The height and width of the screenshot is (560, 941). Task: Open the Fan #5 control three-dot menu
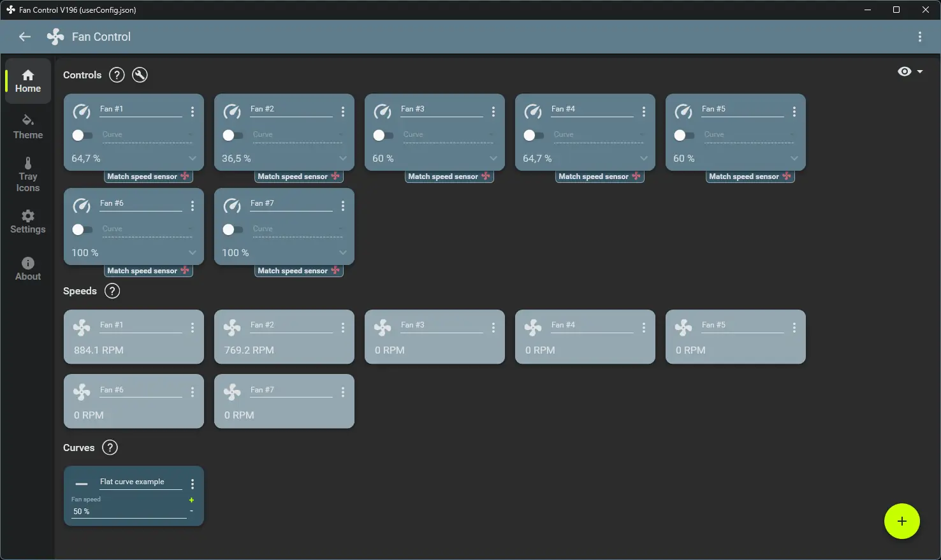point(794,111)
